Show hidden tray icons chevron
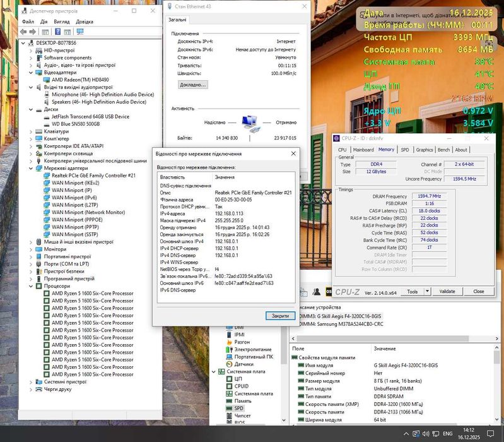This screenshot has height=442, width=504. coord(406,434)
